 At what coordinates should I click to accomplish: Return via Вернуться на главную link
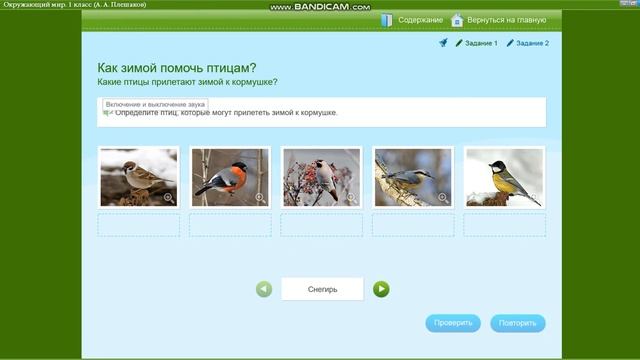coord(507,20)
